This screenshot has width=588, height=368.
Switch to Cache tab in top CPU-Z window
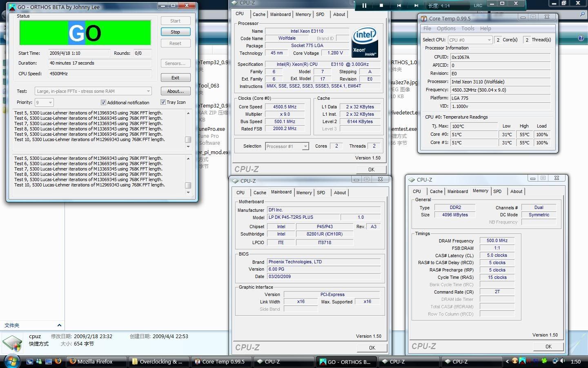pos(259,14)
